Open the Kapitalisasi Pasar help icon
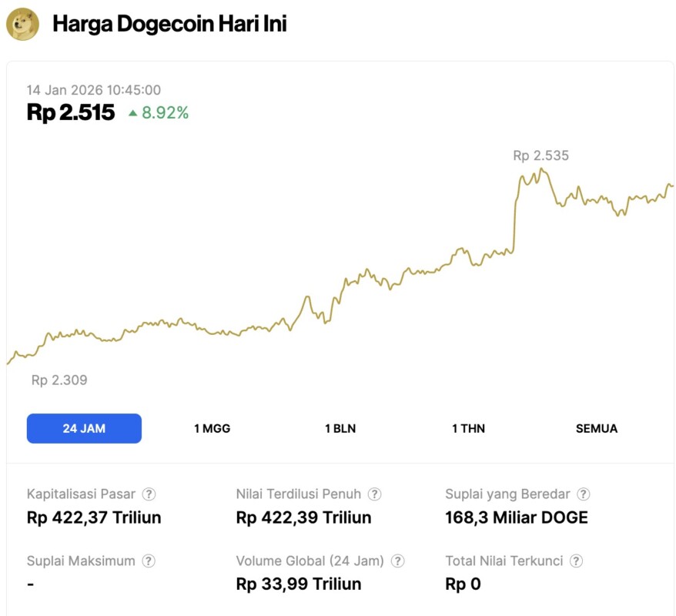Image resolution: width=676 pixels, height=616 pixels. (x=149, y=494)
